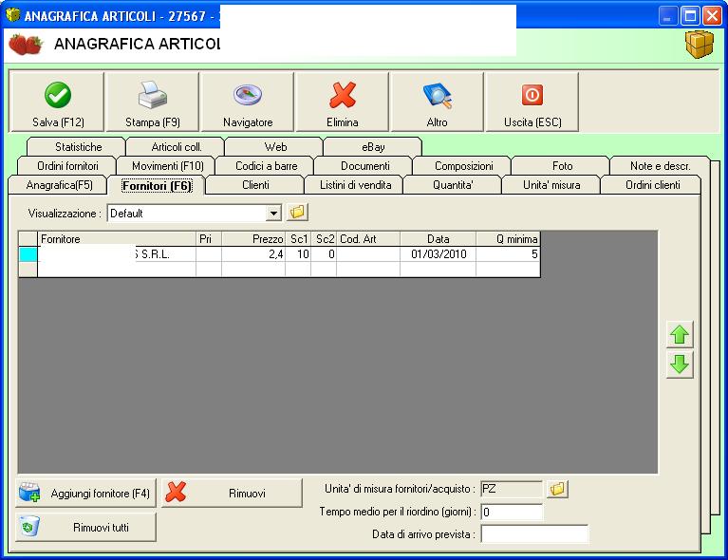
Task: Switch to the Anagrafica(F5) tab
Action: coord(60,185)
